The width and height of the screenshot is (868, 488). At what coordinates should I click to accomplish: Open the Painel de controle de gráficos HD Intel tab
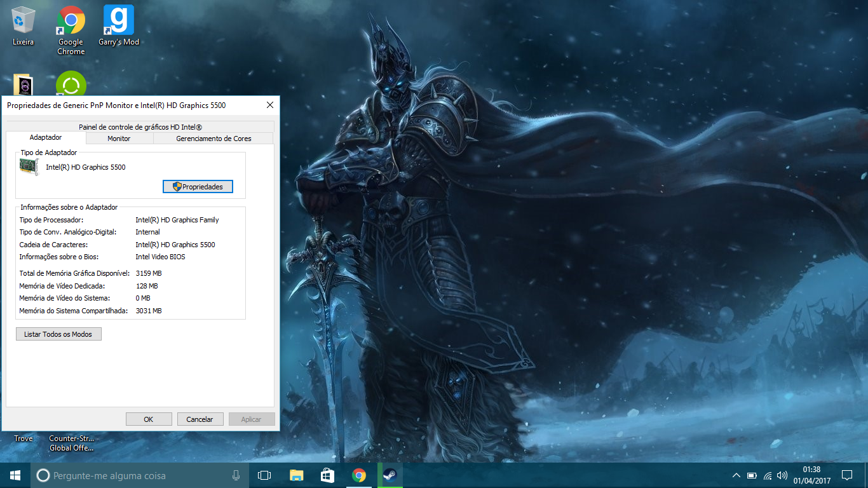click(140, 127)
